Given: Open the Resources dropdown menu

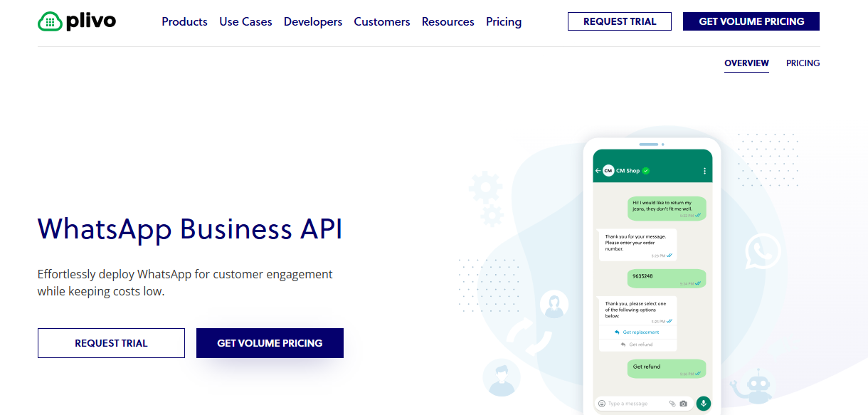Looking at the screenshot, I should coord(448,21).
